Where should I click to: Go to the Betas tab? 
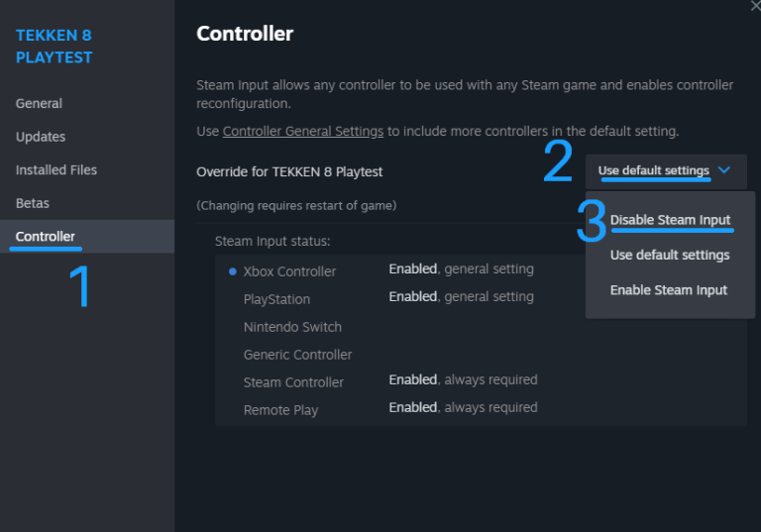click(x=33, y=203)
